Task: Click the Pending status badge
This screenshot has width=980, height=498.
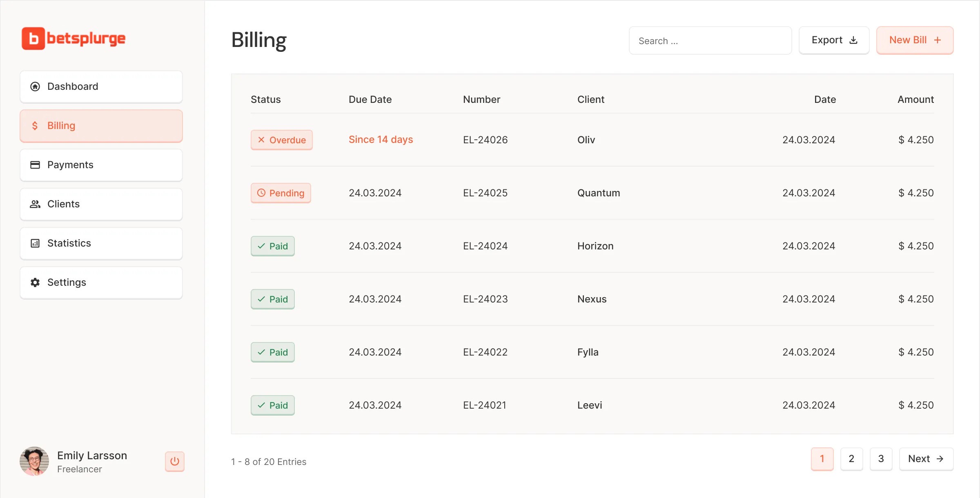Action: (281, 193)
